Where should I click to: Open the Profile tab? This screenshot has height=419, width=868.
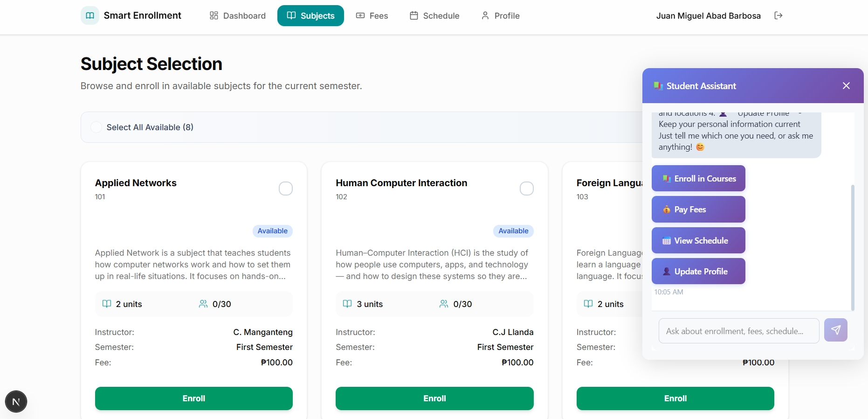point(500,15)
